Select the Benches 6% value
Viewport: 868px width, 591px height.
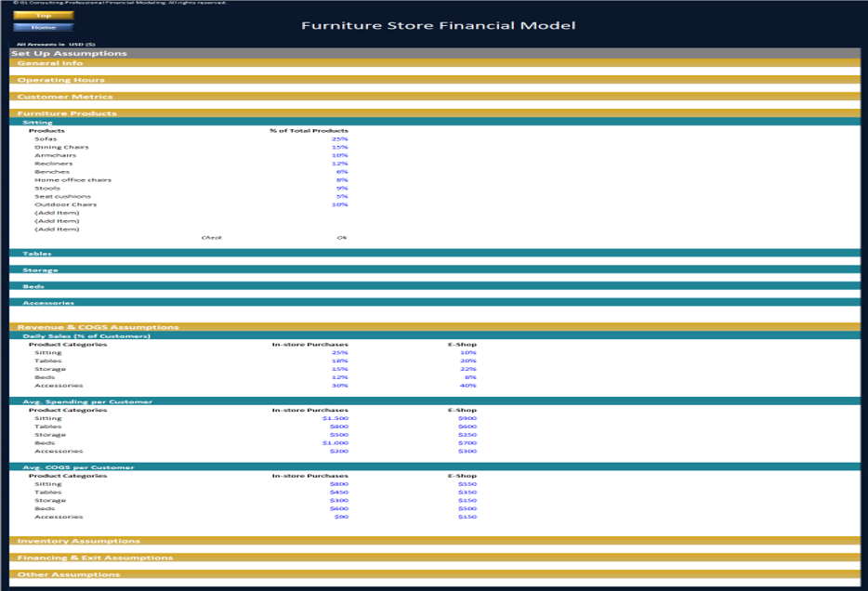click(x=342, y=172)
